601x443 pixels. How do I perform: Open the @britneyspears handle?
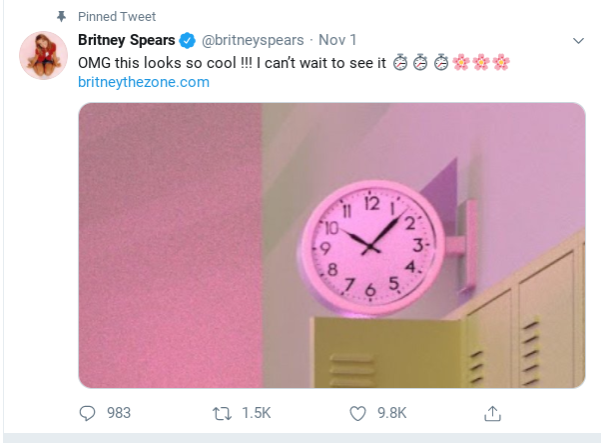click(253, 40)
